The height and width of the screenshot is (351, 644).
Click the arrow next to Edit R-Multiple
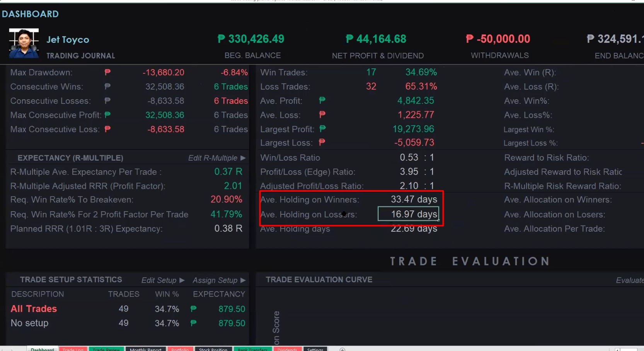(243, 158)
